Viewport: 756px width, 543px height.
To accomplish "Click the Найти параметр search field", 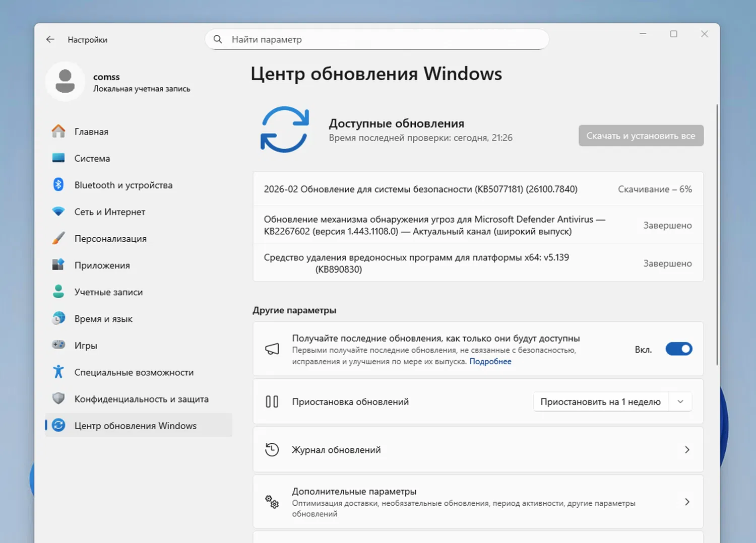I will (x=377, y=39).
